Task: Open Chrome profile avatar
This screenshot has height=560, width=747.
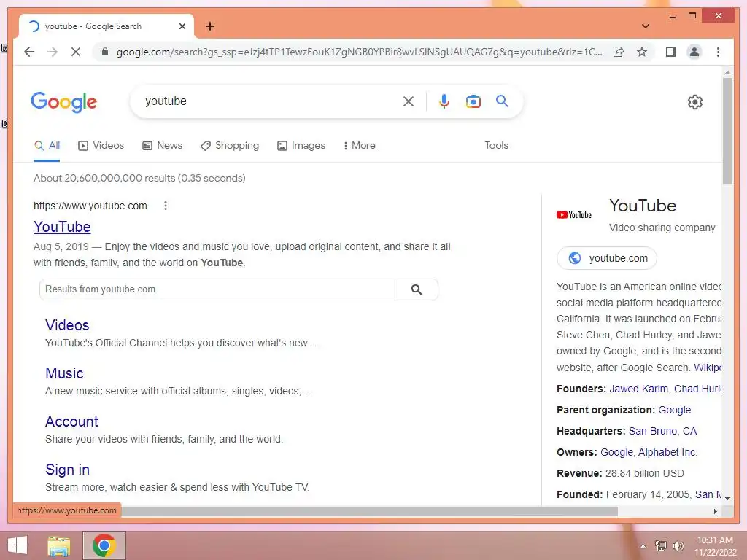Action: tap(694, 52)
